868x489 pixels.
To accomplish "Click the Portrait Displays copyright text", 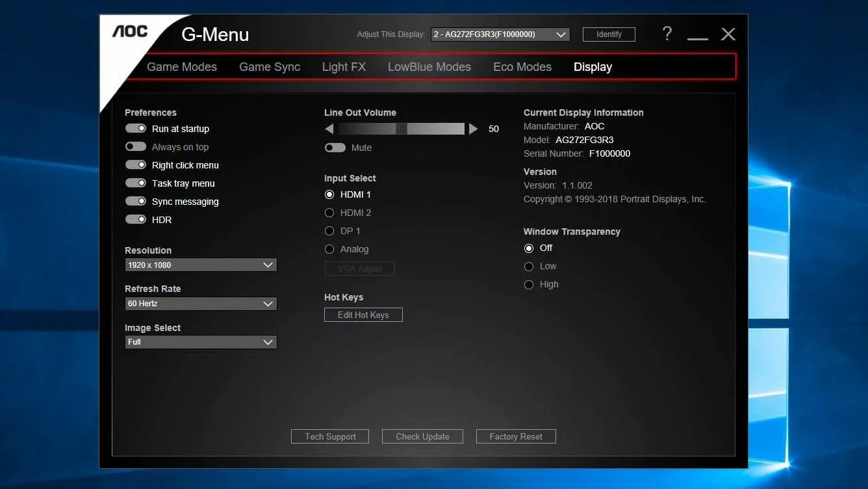I will [615, 199].
